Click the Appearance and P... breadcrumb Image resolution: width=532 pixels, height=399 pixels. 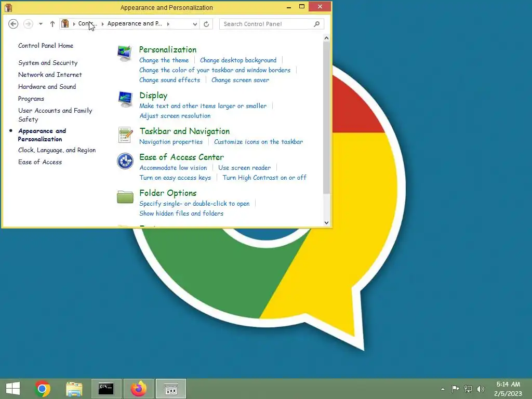tap(135, 23)
